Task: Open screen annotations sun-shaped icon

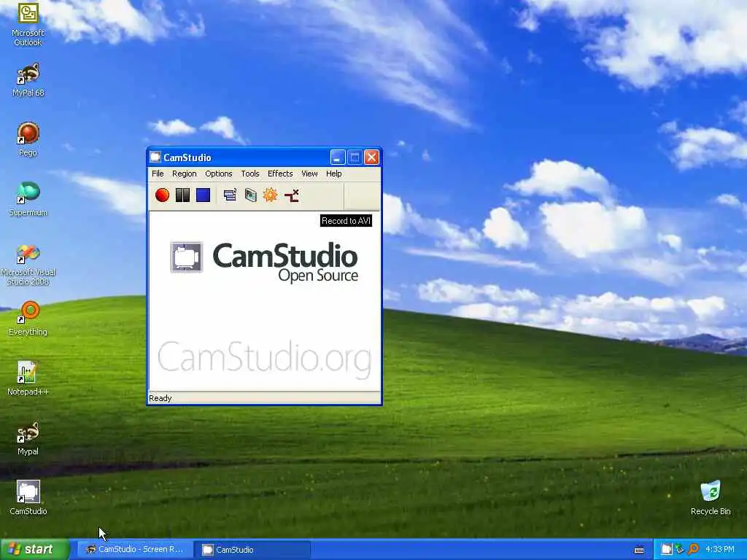Action: tap(271, 195)
